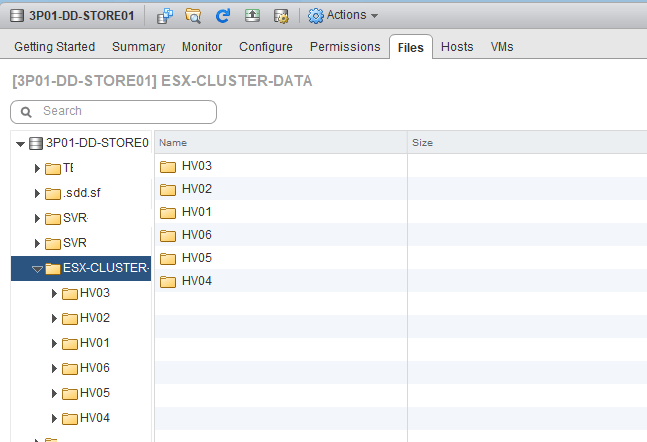Open the Actions dropdown menu
The width and height of the screenshot is (647, 442).
click(343, 15)
